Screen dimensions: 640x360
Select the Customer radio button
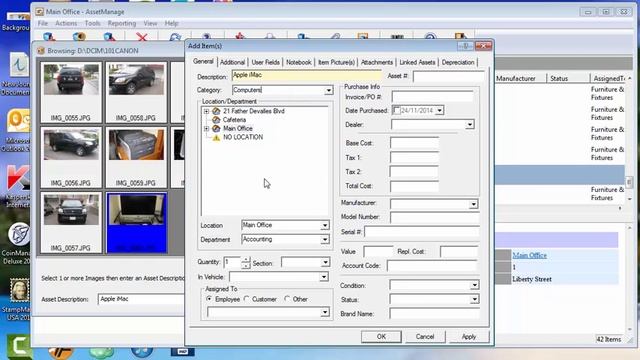tap(246, 299)
